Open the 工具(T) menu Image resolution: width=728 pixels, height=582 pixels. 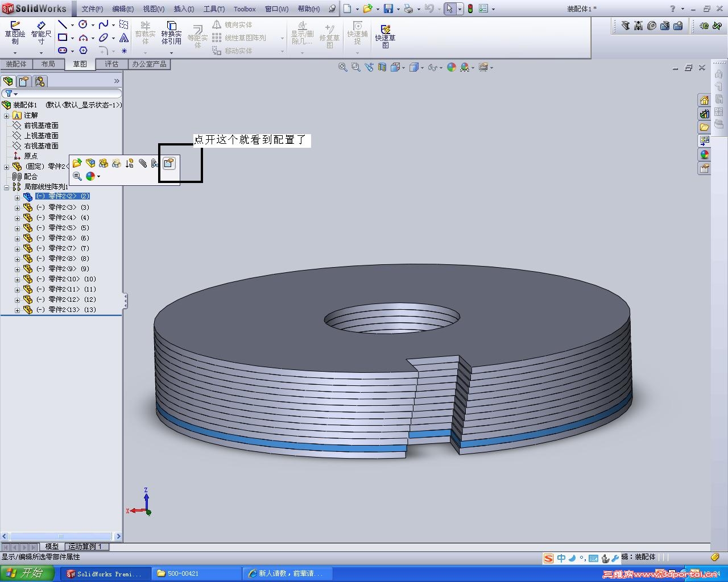click(x=214, y=9)
